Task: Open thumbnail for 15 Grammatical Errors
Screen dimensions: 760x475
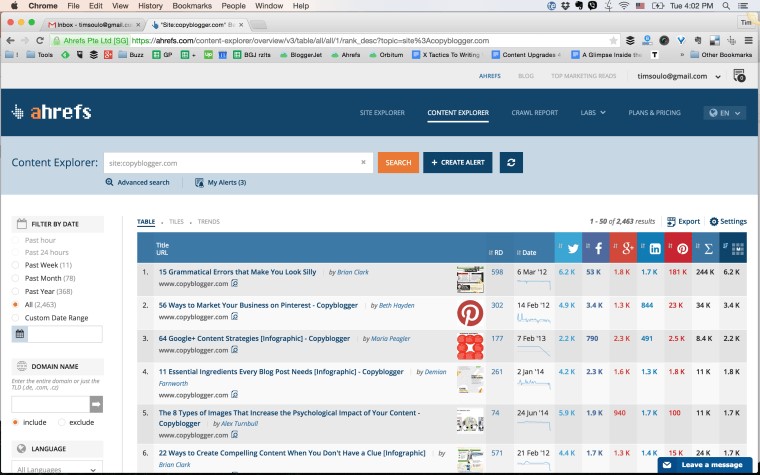Action: [x=470, y=279]
